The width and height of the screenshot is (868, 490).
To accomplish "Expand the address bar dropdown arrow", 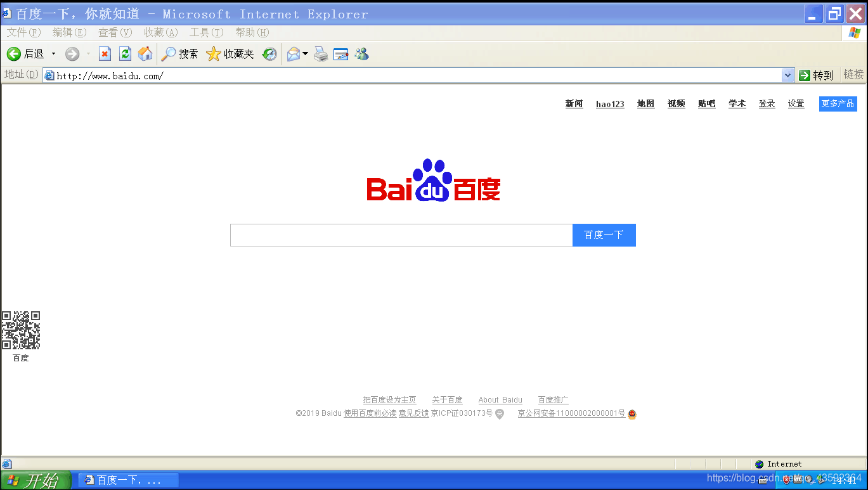I will pos(788,75).
